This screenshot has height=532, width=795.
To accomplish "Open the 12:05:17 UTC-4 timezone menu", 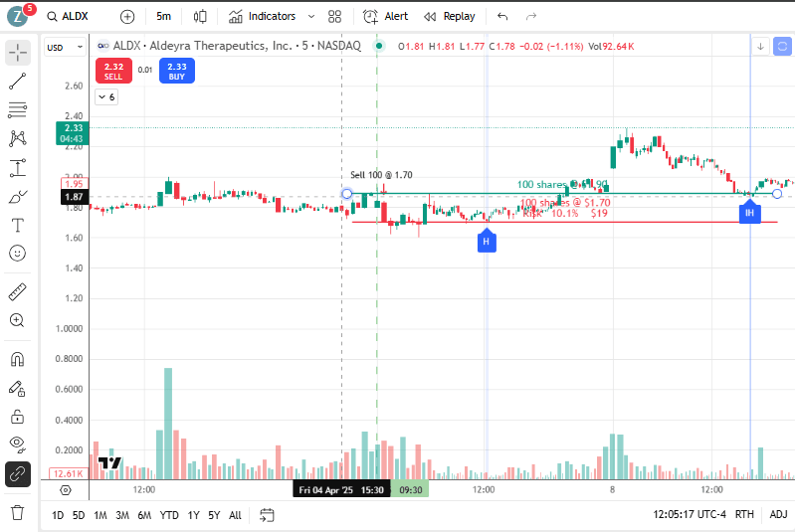I will 690,515.
